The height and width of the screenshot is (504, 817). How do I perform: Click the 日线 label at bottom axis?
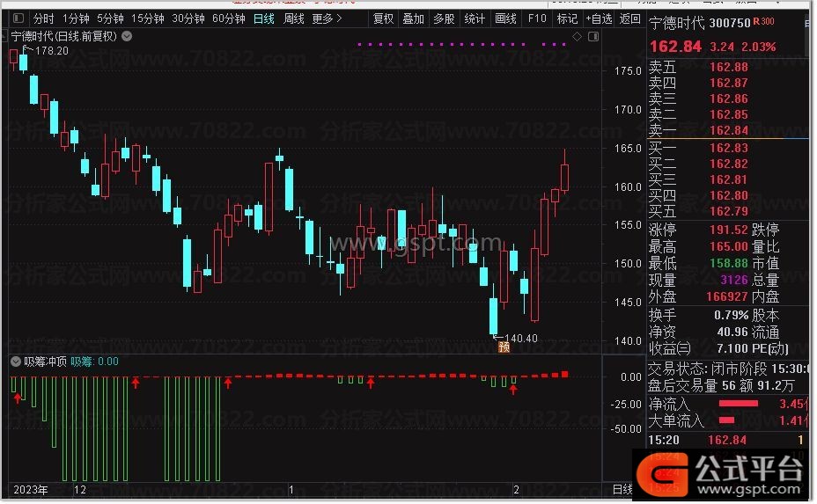(622, 489)
